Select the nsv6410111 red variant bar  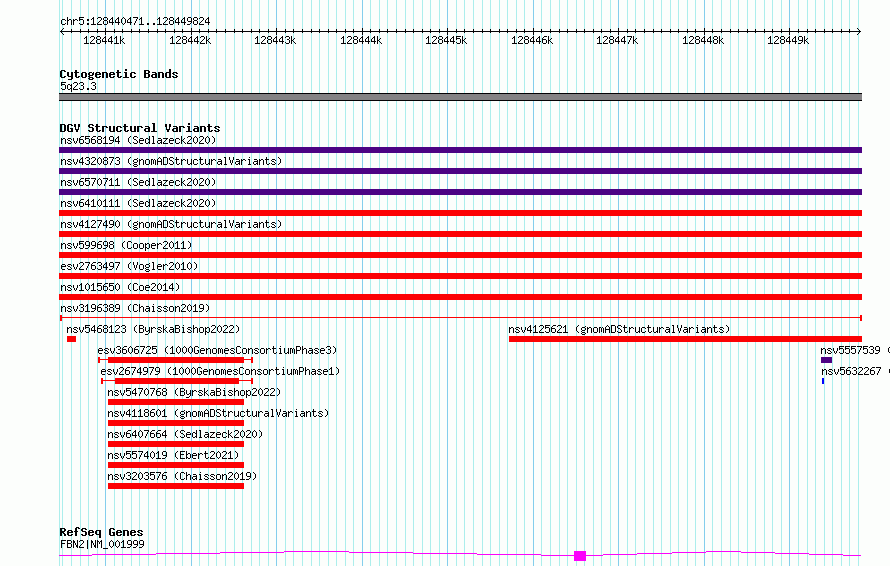coord(460,213)
